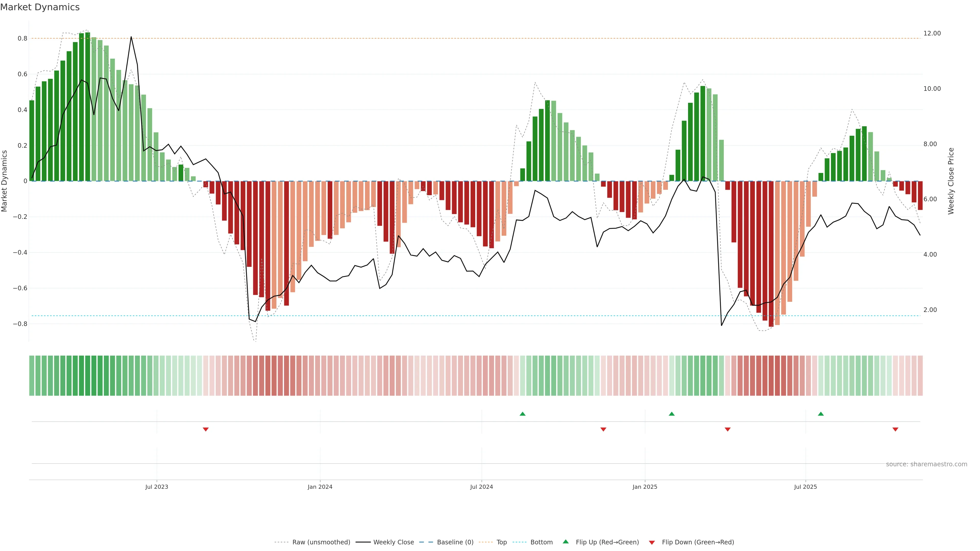Click the Weekly Close Price axis title
The height and width of the screenshot is (551, 980).
pos(951,181)
